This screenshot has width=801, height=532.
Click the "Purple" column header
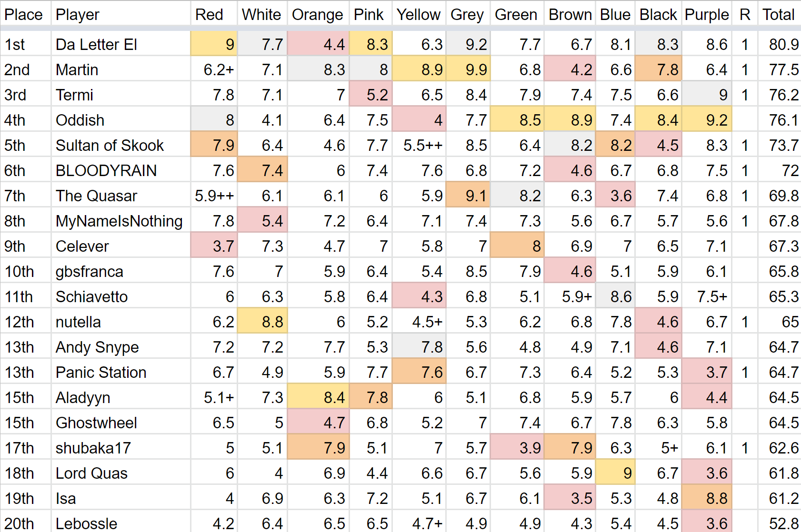click(x=707, y=15)
